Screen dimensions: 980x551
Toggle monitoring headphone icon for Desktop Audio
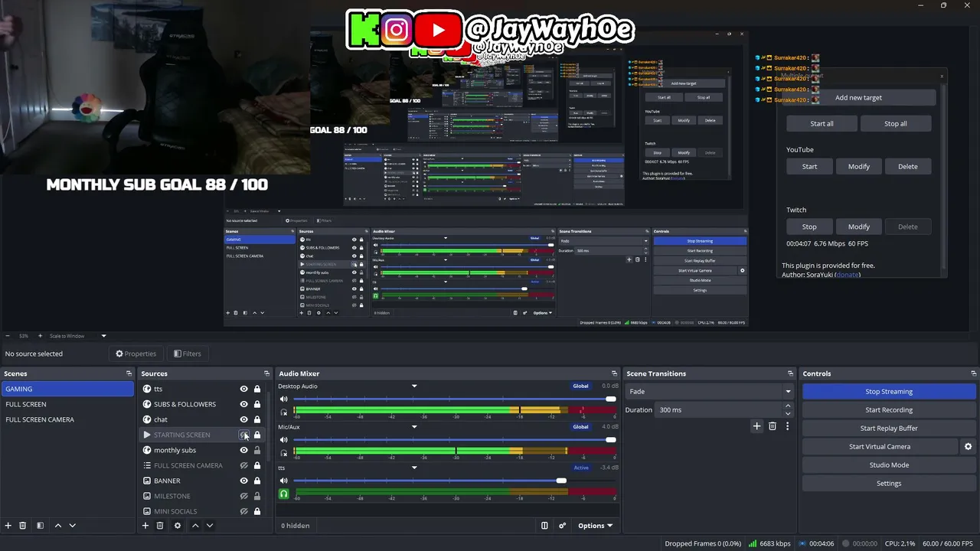coord(284,412)
